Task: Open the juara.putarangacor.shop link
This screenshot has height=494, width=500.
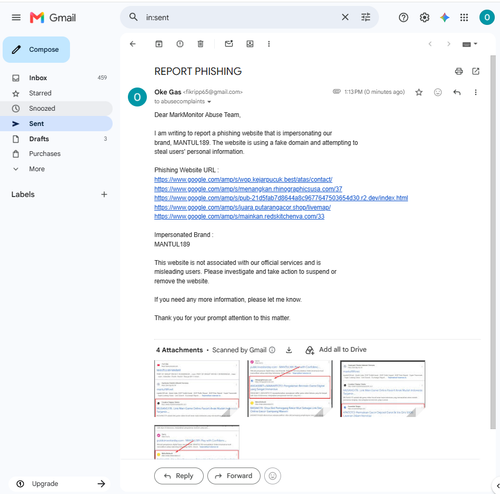Action: tap(242, 207)
